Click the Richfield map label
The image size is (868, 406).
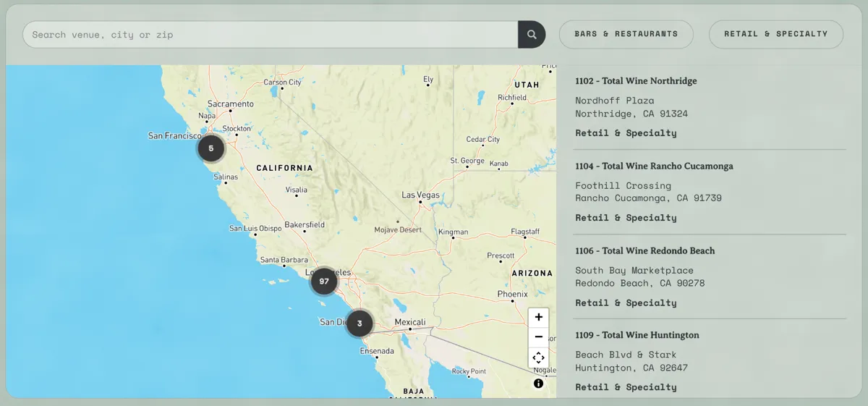point(512,98)
